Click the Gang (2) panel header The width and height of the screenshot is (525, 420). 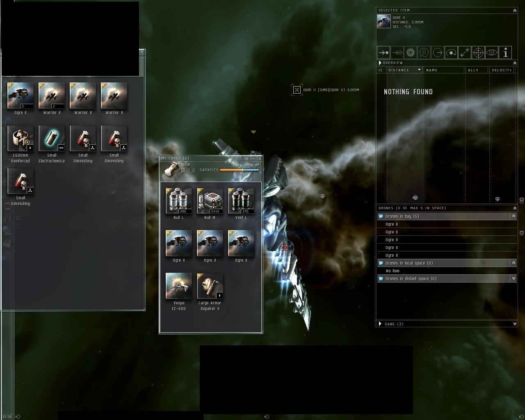(x=446, y=324)
